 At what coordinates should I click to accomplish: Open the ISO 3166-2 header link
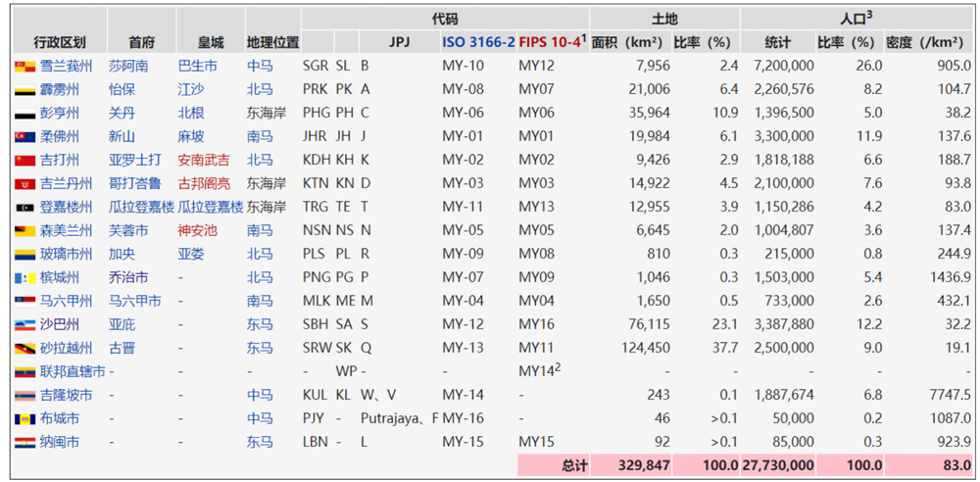coord(477,42)
